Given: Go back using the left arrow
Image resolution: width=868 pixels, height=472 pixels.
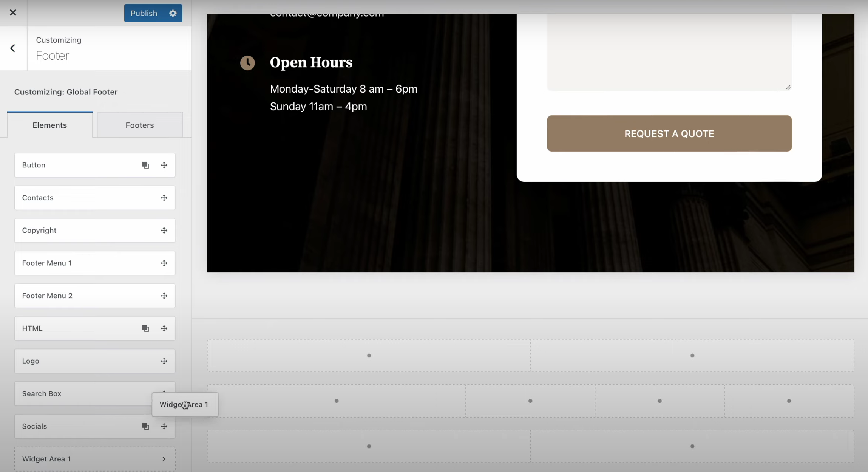Looking at the screenshot, I should (x=13, y=48).
